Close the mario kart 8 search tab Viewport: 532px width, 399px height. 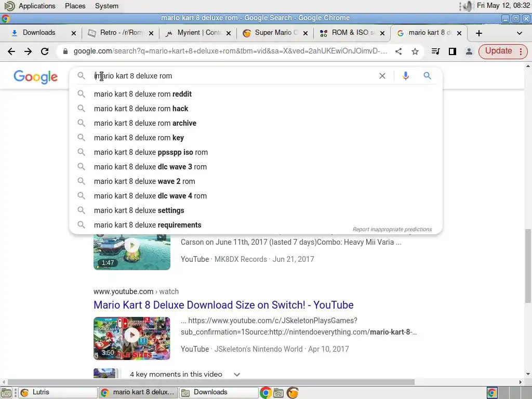coord(459,33)
